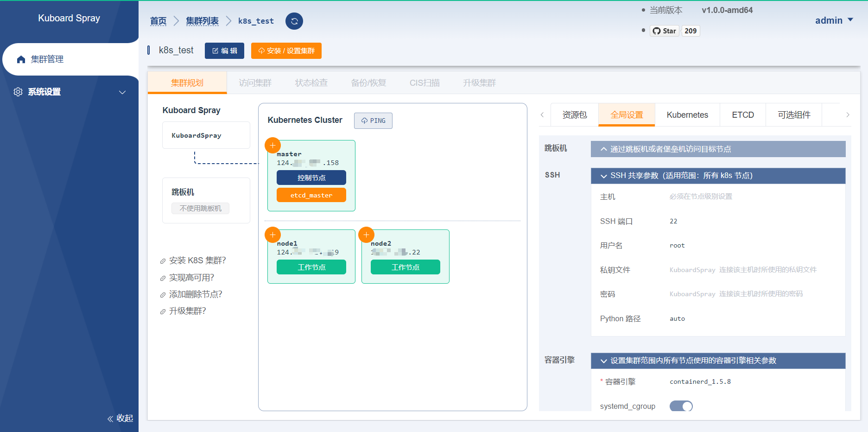This screenshot has height=432, width=868.
Task: Click the refresh icon next to k8s_test
Action: [294, 21]
